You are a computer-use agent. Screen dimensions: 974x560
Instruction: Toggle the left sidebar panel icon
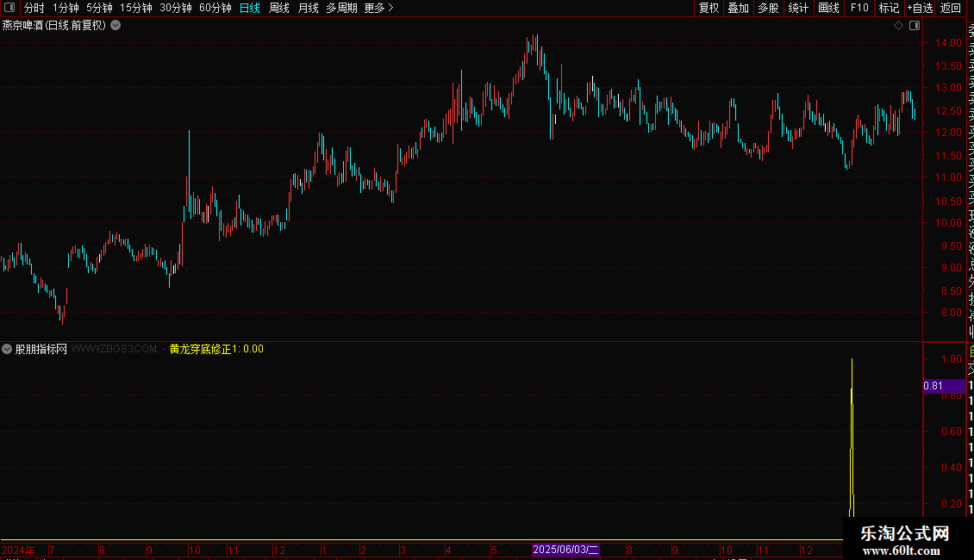click(9, 8)
